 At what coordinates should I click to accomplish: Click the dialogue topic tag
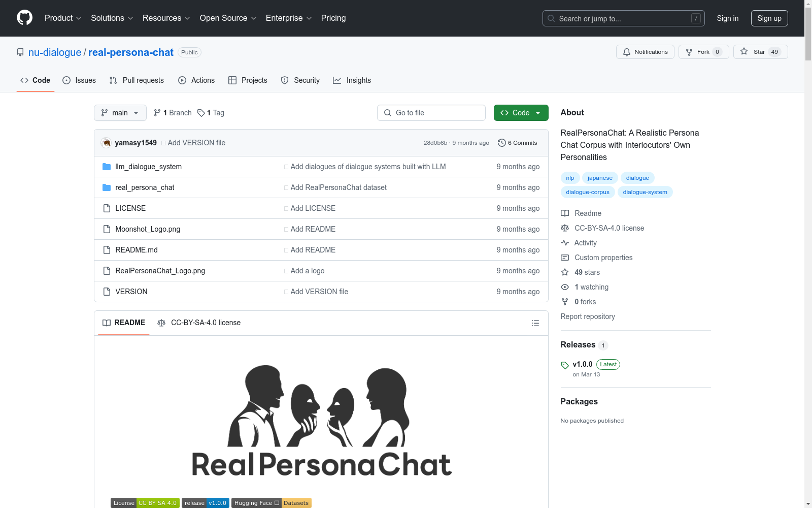[637, 178]
